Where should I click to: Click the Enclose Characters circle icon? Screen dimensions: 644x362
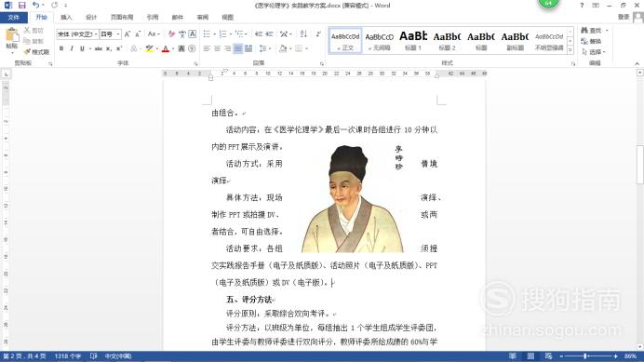pyautogui.click(x=192, y=48)
